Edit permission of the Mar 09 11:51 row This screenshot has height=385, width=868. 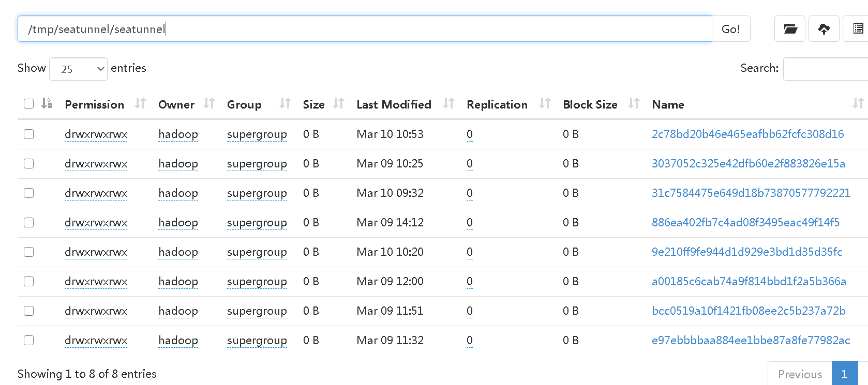(96, 311)
